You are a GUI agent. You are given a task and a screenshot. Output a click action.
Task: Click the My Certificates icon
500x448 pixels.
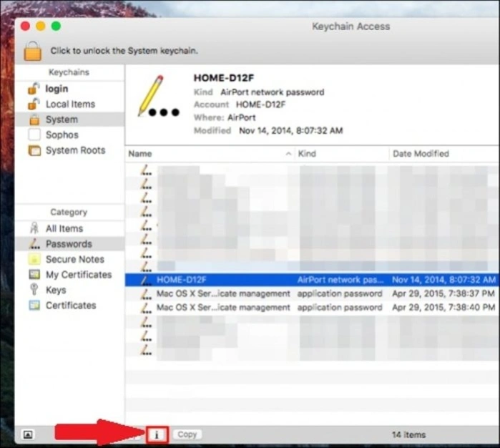click(x=34, y=274)
